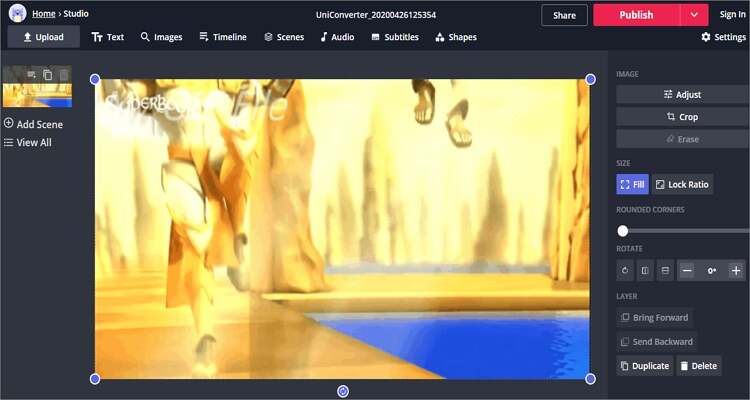Click the Rounded Corners slider handle
750x400 pixels.
click(x=622, y=231)
